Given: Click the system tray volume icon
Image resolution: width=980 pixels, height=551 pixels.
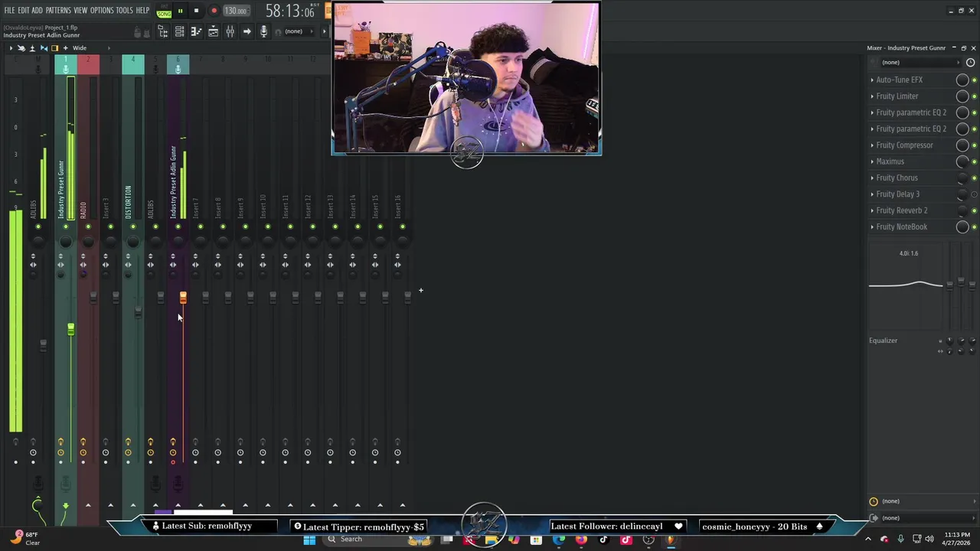Looking at the screenshot, I should coord(929,540).
